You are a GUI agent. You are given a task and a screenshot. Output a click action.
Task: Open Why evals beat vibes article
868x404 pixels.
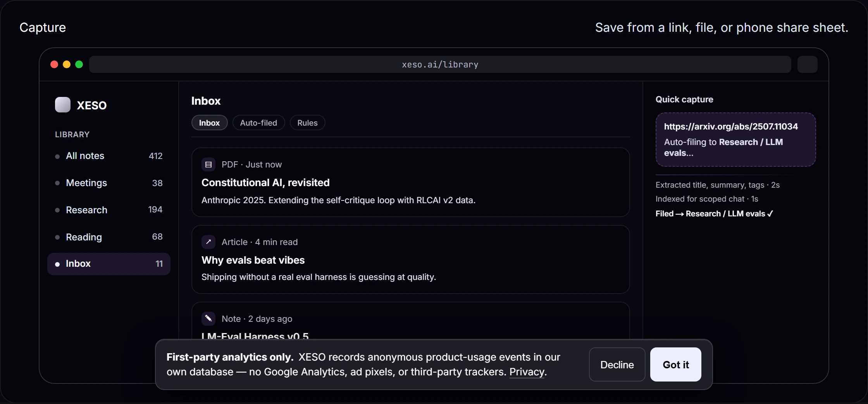[x=411, y=259]
